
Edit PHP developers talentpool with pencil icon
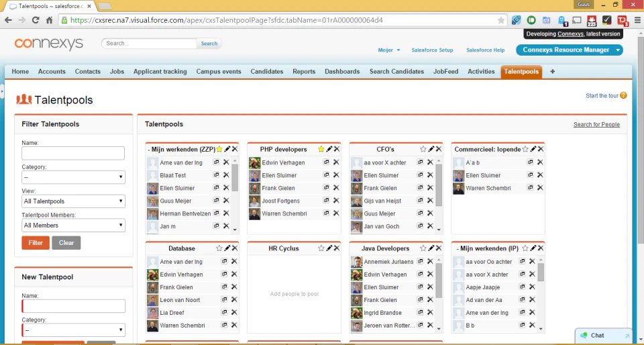(329, 149)
